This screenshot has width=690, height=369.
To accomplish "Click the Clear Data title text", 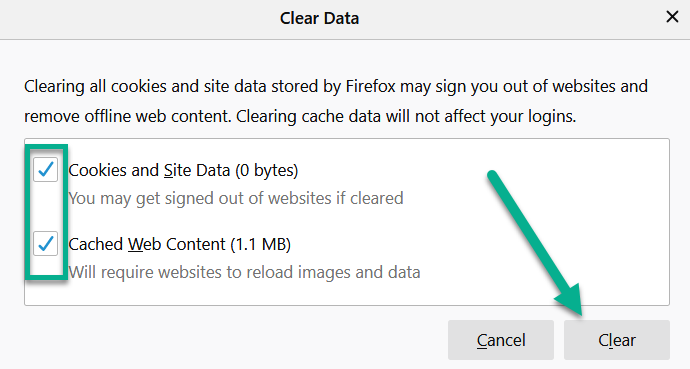I will (319, 18).
